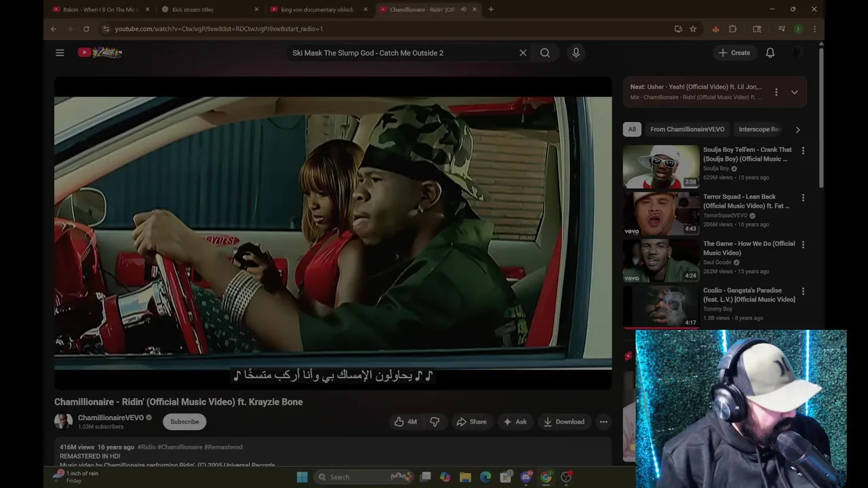
Task: Start voice search with the microphone
Action: pyautogui.click(x=576, y=53)
